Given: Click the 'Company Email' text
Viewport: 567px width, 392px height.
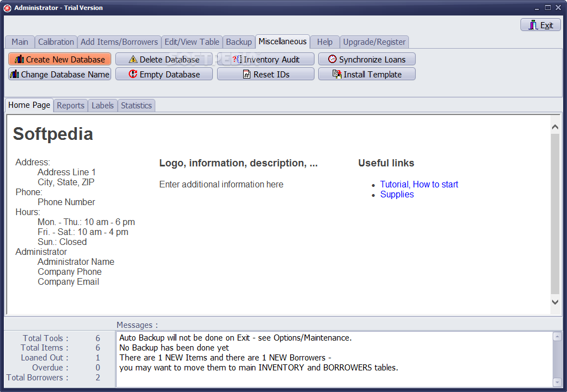Looking at the screenshot, I should click(x=69, y=282).
